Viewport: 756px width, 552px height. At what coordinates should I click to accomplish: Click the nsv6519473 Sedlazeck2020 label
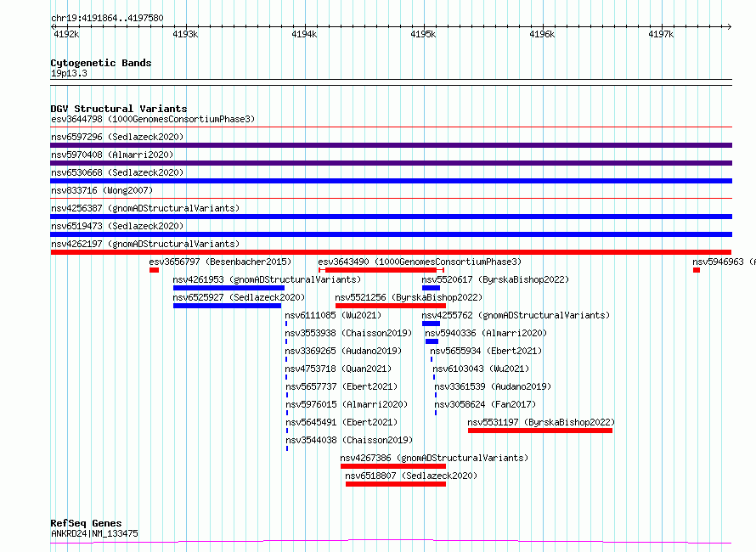tap(117, 226)
